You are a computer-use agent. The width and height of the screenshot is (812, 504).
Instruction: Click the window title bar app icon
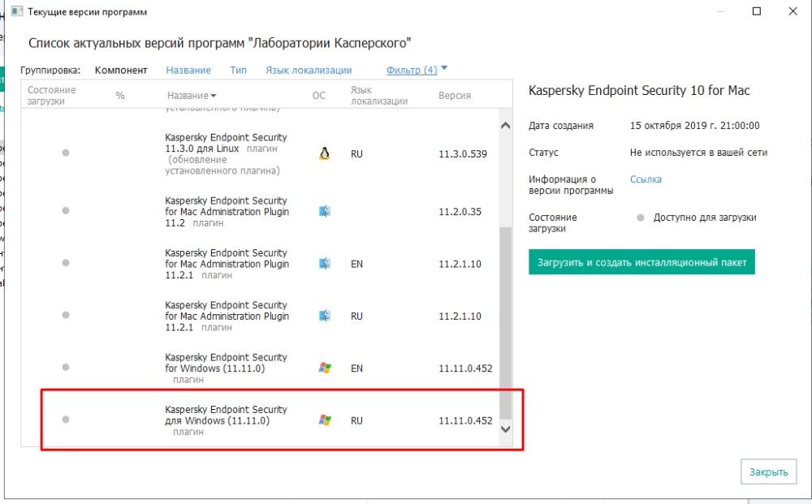pyautogui.click(x=16, y=11)
